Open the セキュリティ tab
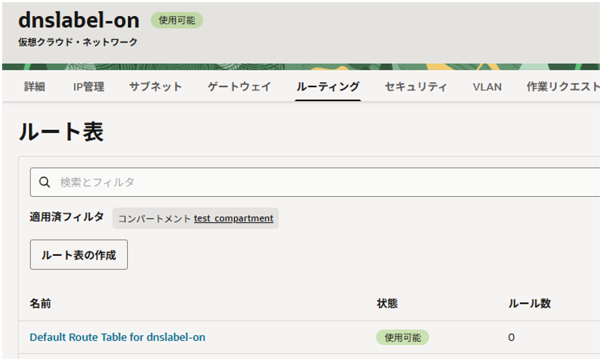The width and height of the screenshot is (602, 364). tap(416, 86)
